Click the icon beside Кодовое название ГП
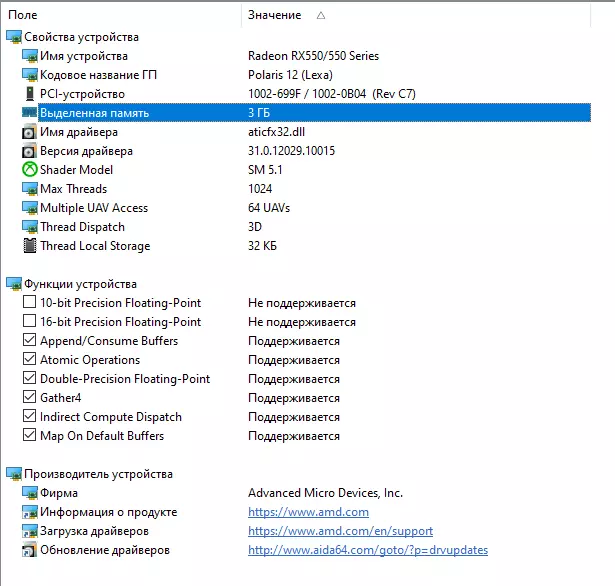 pos(29,75)
